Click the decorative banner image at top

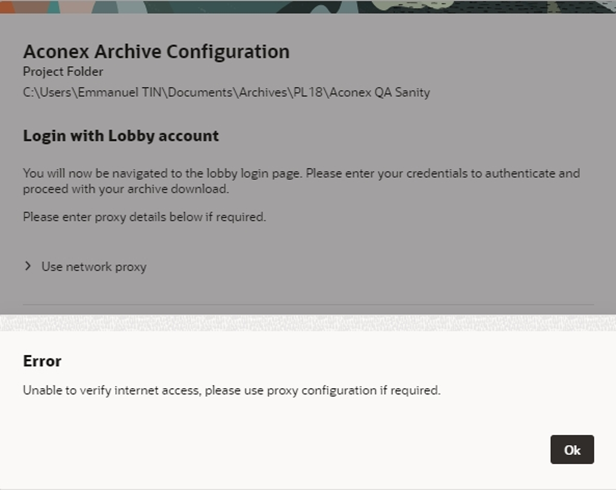click(308, 7)
